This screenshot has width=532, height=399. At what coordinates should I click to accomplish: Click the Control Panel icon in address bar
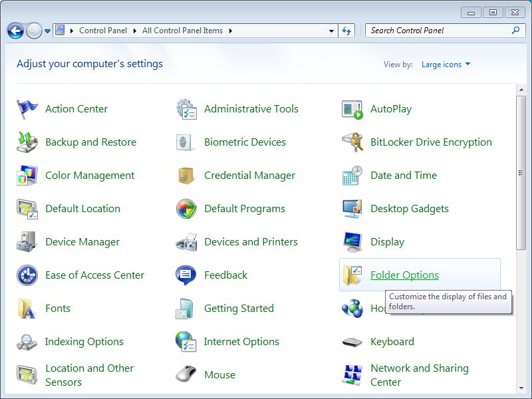coord(60,31)
